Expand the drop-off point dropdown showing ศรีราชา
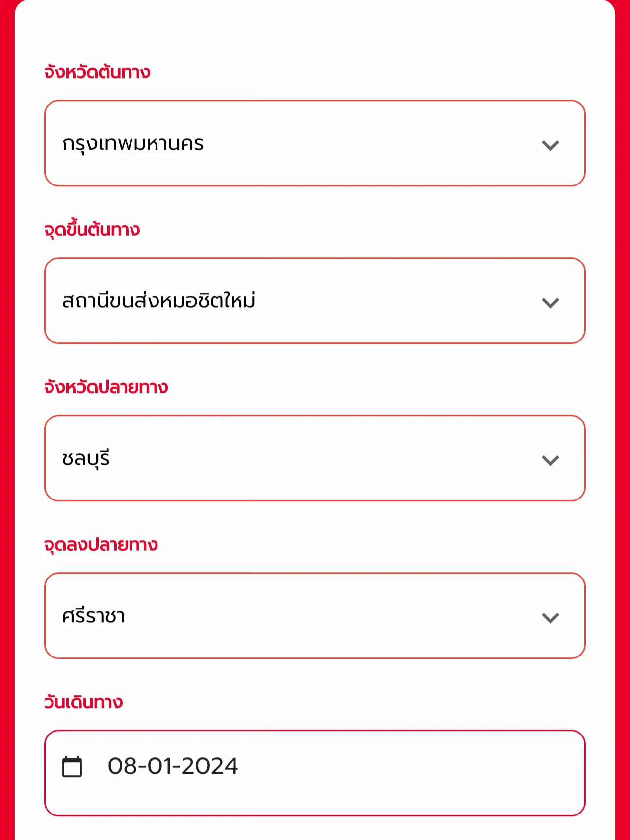 point(315,617)
